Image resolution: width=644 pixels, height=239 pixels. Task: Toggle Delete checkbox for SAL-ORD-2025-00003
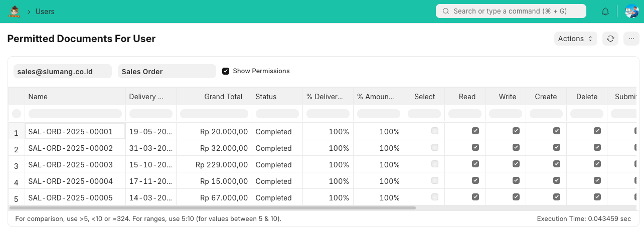point(597,164)
